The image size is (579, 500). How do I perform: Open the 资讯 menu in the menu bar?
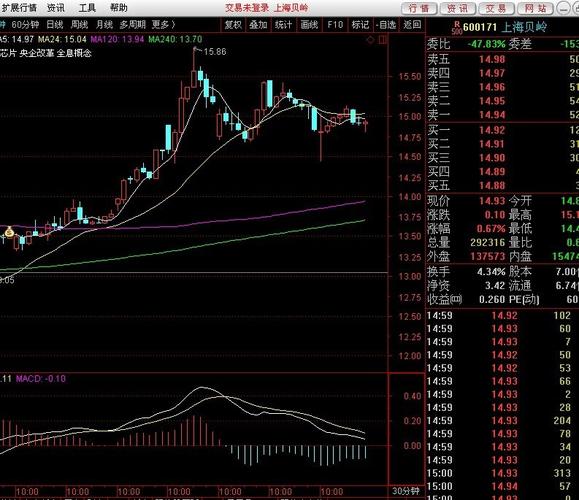pos(56,8)
